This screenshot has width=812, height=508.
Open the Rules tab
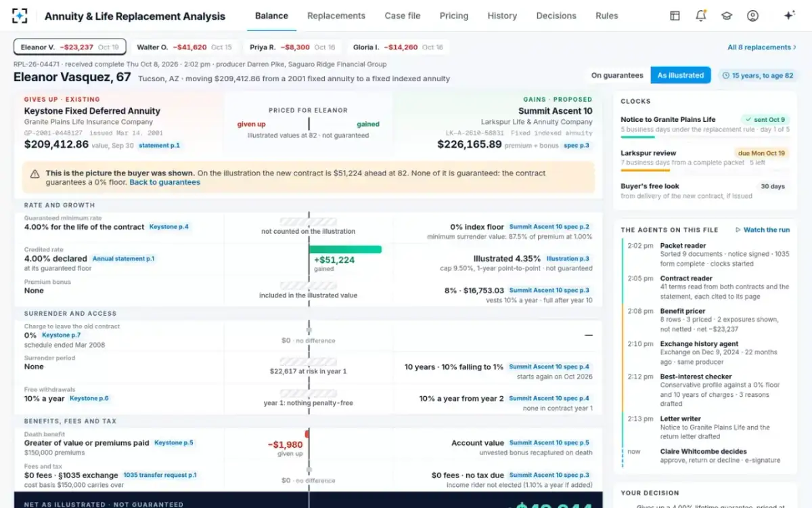(x=607, y=16)
